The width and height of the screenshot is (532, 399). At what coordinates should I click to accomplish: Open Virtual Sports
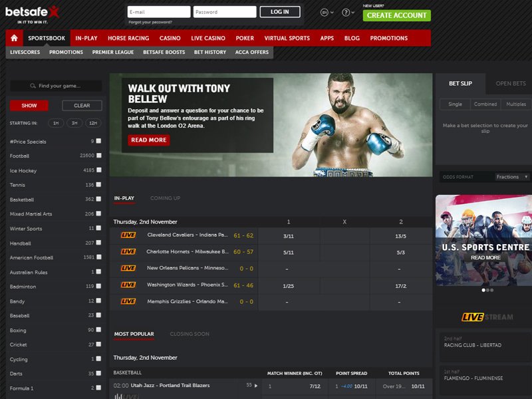coord(287,38)
